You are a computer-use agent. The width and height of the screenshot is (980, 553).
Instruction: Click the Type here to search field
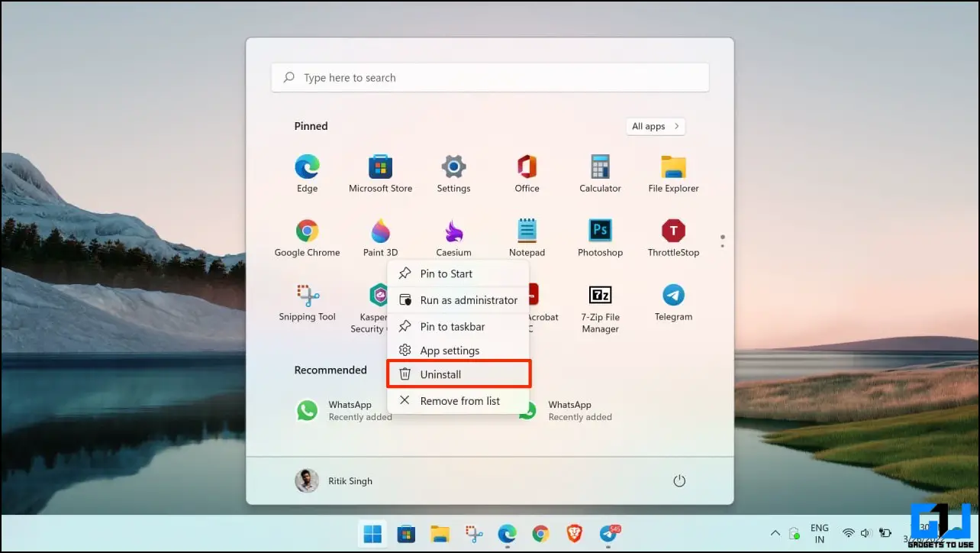tap(490, 78)
